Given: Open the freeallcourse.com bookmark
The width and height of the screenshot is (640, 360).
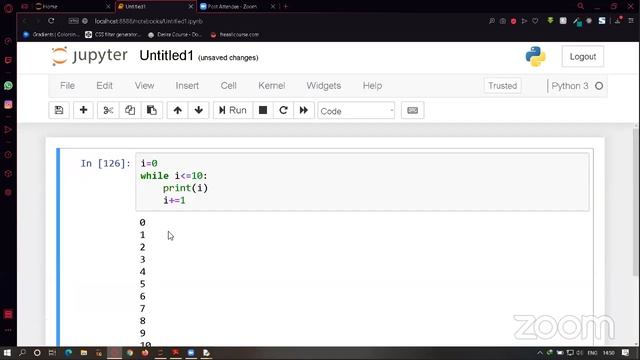Looking at the screenshot, I should (x=235, y=35).
